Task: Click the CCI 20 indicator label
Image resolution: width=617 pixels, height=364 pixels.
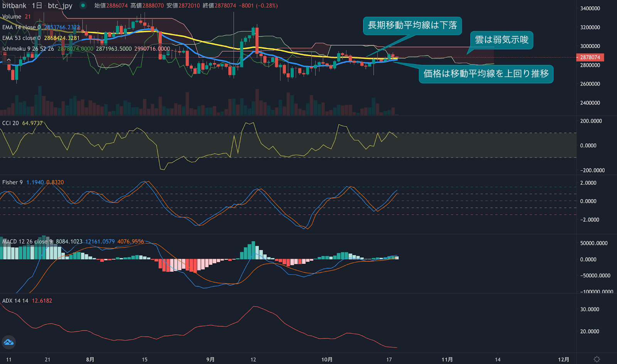Action: pyautogui.click(x=10, y=123)
